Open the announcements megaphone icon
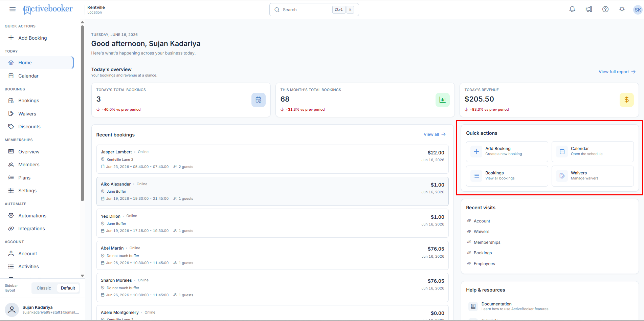The width and height of the screenshot is (644, 321). [589, 9]
